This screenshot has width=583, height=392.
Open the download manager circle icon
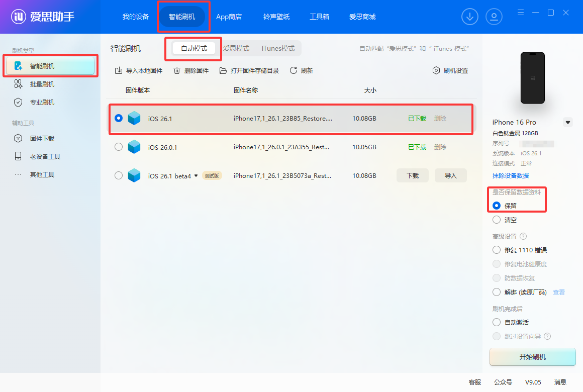coord(469,17)
